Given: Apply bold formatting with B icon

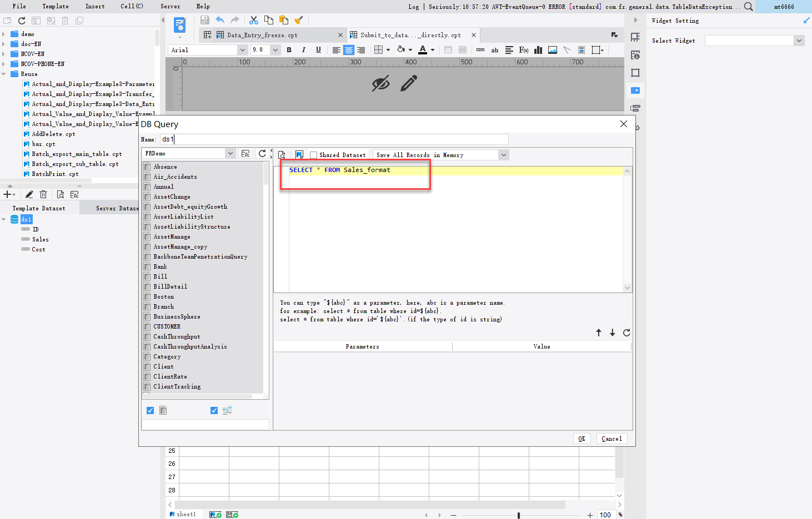Looking at the screenshot, I should pos(289,50).
